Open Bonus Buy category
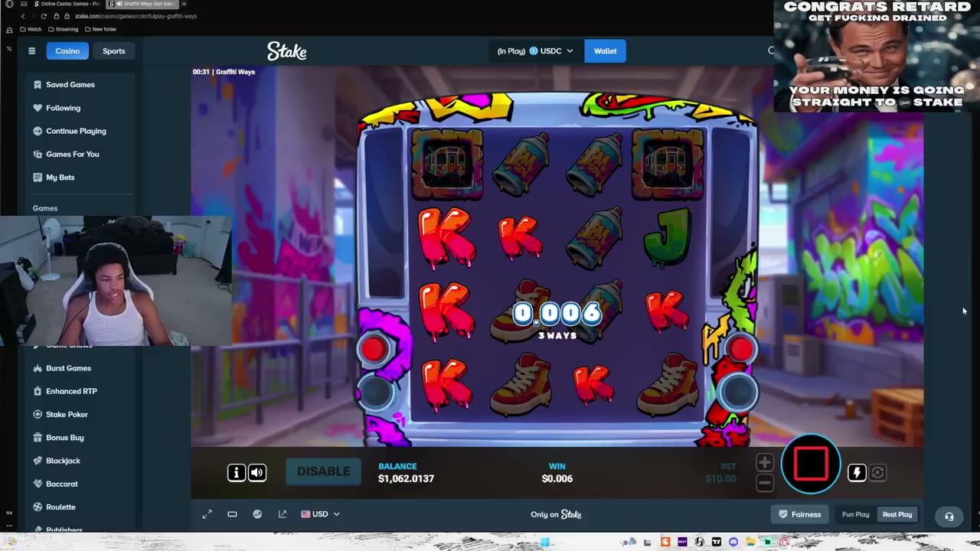Image resolution: width=980 pixels, height=551 pixels. pyautogui.click(x=80, y=438)
